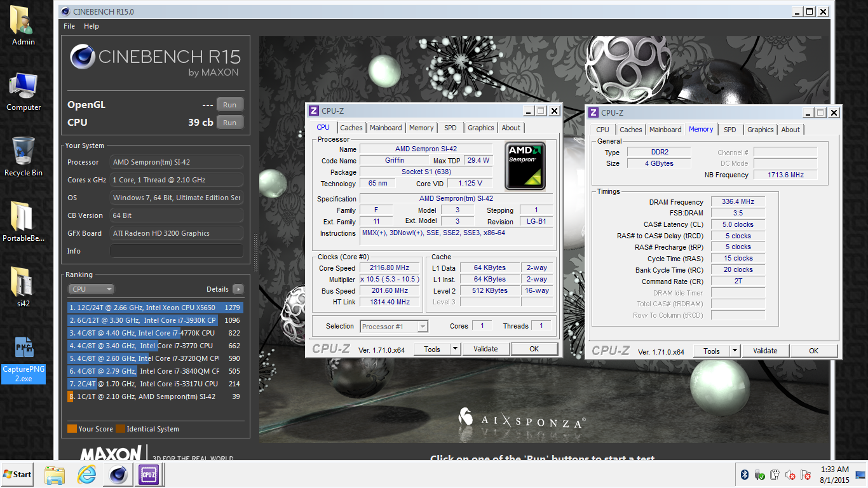Viewport: 868px width, 488px height.
Task: Open About tab in Memory window
Action: pyautogui.click(x=790, y=130)
